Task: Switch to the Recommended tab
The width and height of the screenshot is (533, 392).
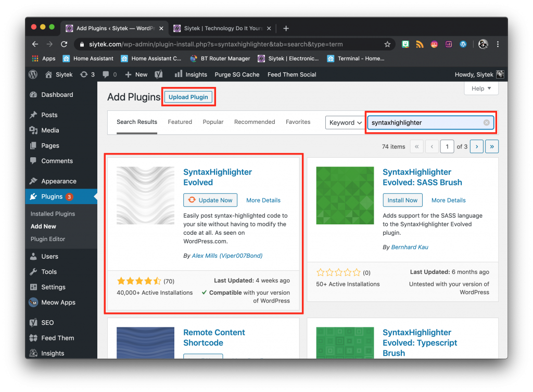Action: pyautogui.click(x=255, y=122)
